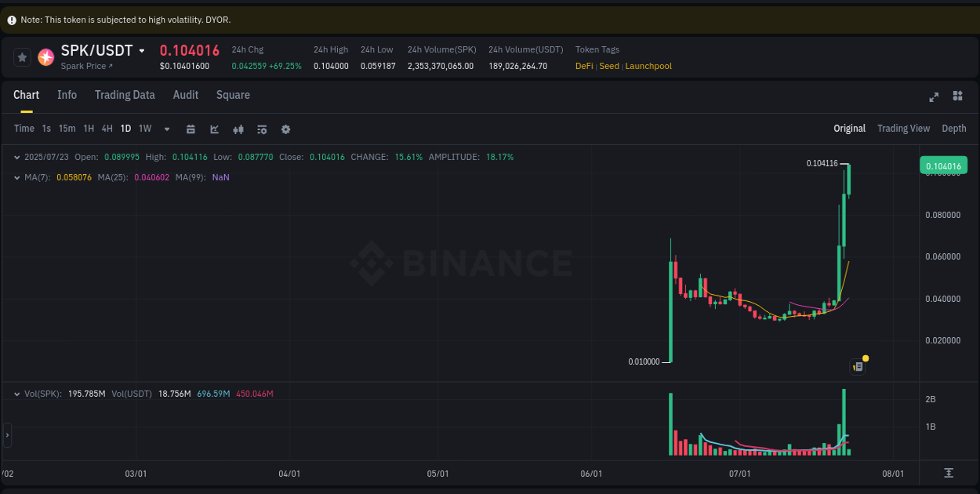The height and width of the screenshot is (494, 980).
Task: Open the chart layout grid icon
Action: point(957,96)
